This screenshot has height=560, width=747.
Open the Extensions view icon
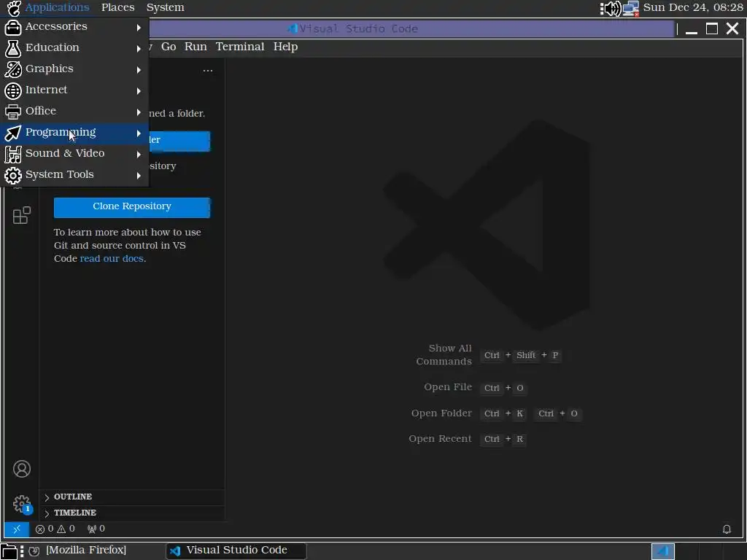21,215
